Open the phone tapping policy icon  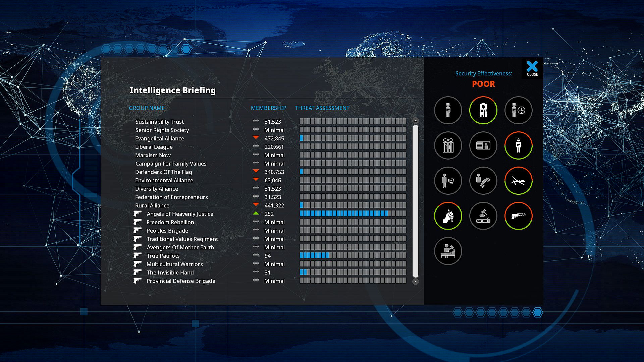pos(483,181)
